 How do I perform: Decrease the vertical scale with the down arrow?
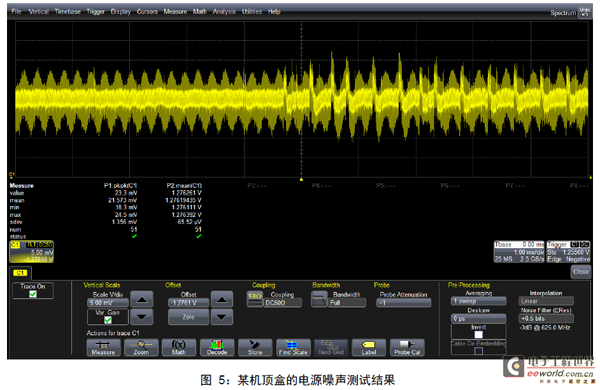coord(142,317)
